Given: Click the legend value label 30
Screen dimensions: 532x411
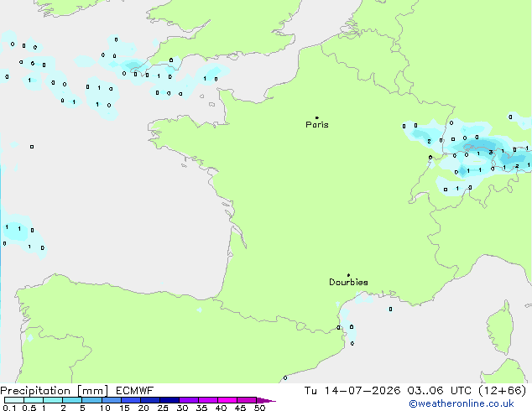Looking at the screenshot, I should (x=182, y=408).
